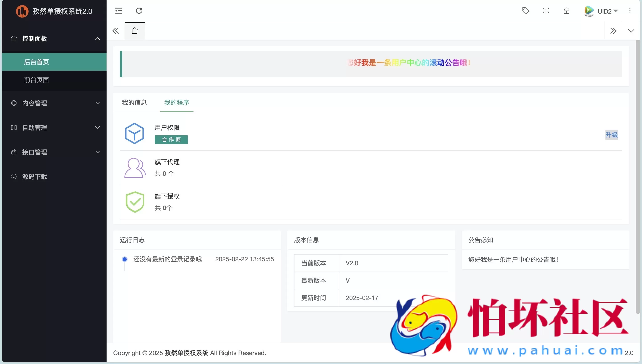Screen dimensions: 642x364
Task: Select 前台页面 in the sidebar
Action: point(36,80)
